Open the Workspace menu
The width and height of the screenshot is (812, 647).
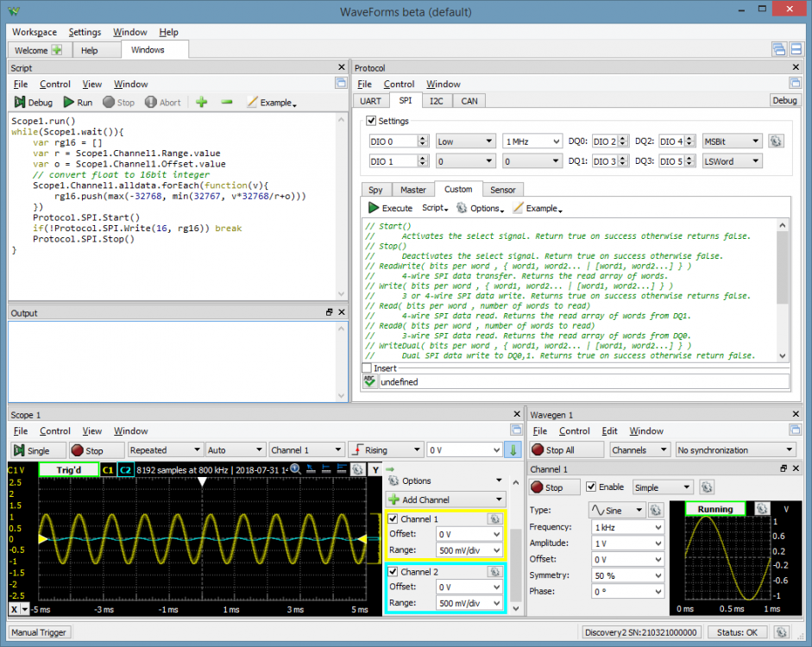35,32
